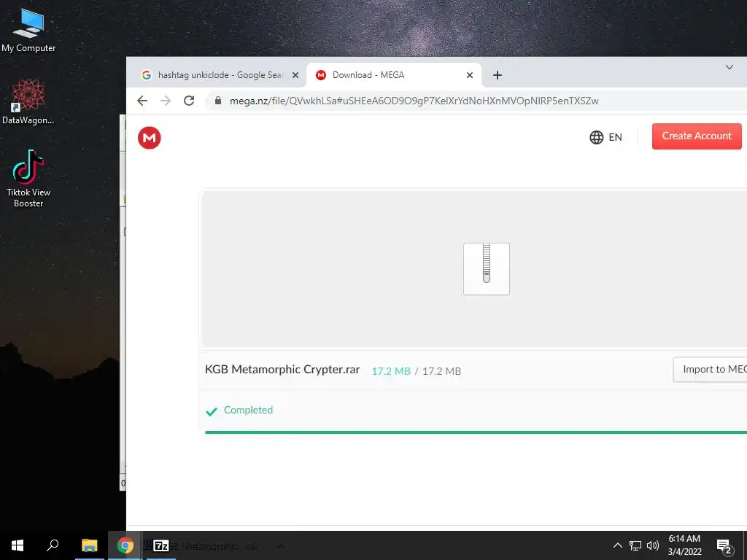Open a new Chrome tab with plus button
The width and height of the screenshot is (747, 560).
498,75
